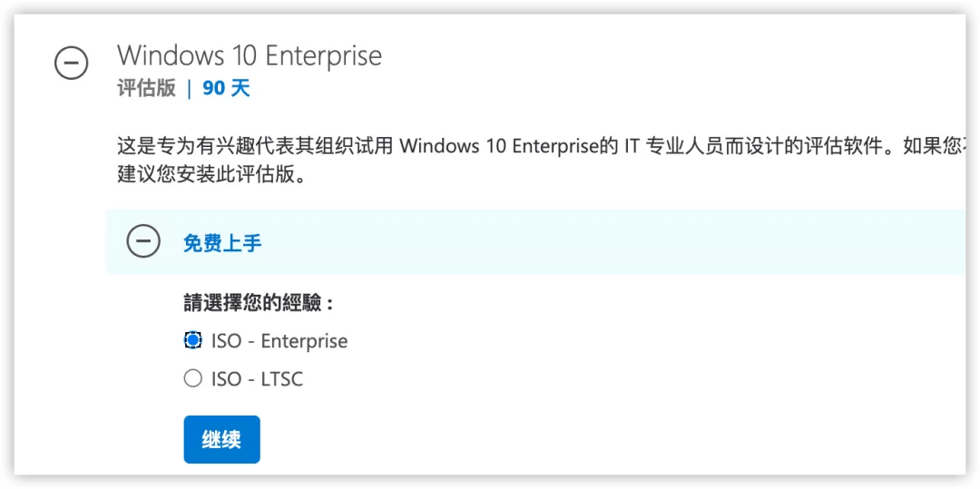Click the 天 character after 90
This screenshot has width=980, height=489.
point(240,89)
